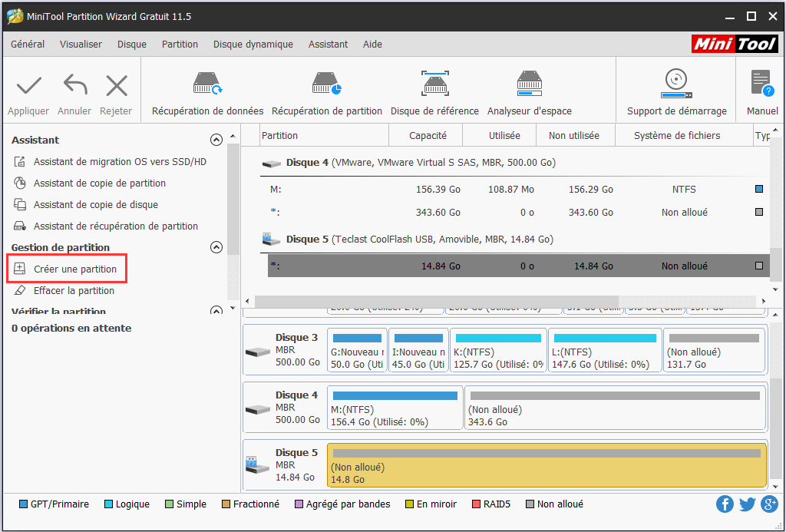Screen dimensions: 786x532
Task: Select the 14.84 Go unallocated row
Action: point(518,266)
